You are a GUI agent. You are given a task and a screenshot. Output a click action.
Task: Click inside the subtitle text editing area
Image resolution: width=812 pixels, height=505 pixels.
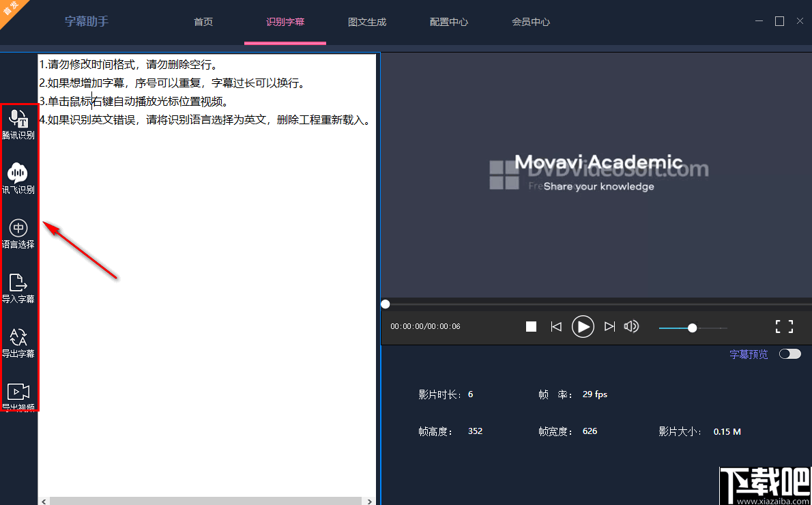[205, 205]
